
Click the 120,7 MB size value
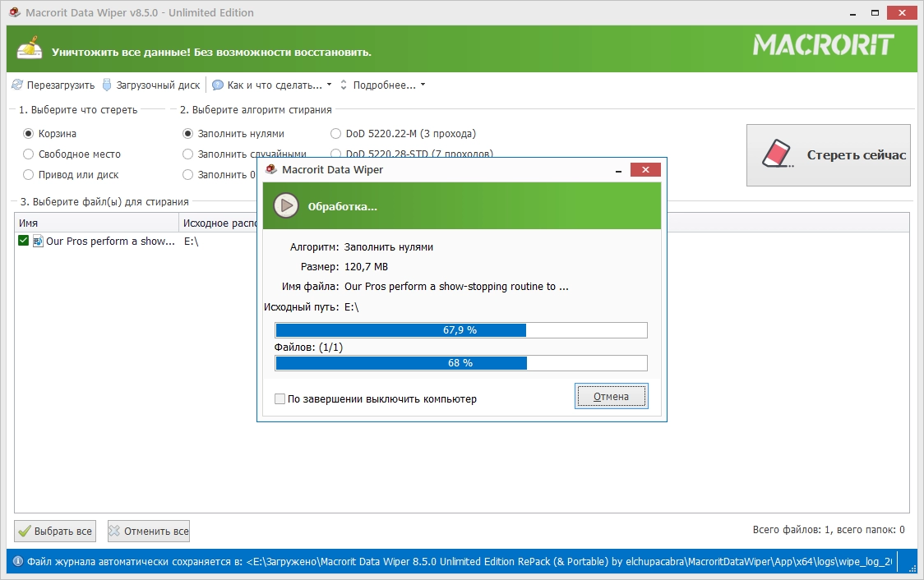pos(366,267)
